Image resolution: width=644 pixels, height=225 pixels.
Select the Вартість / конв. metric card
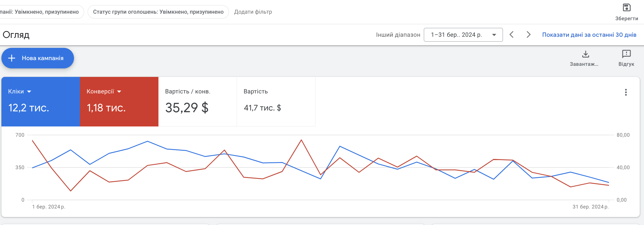(x=197, y=102)
